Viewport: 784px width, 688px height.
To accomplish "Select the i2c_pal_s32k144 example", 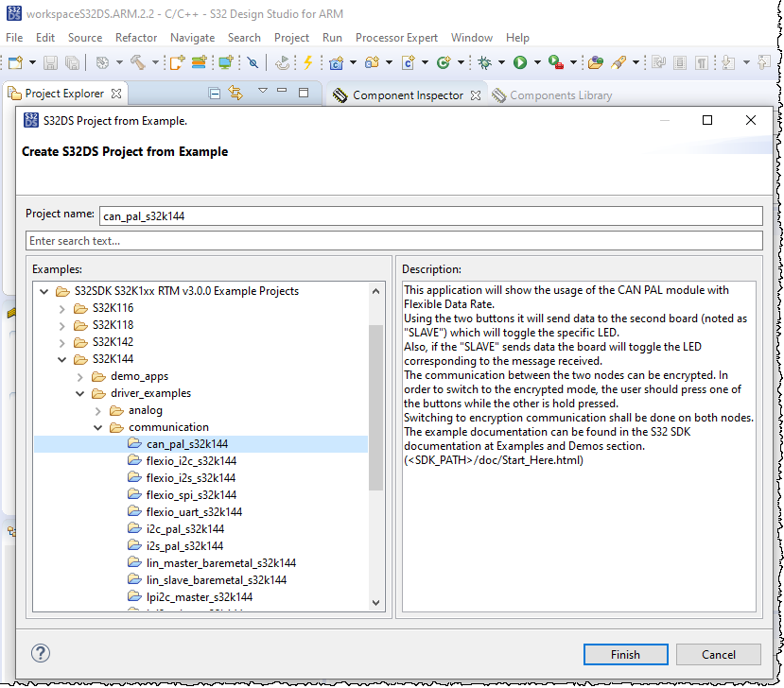I will pyautogui.click(x=185, y=528).
